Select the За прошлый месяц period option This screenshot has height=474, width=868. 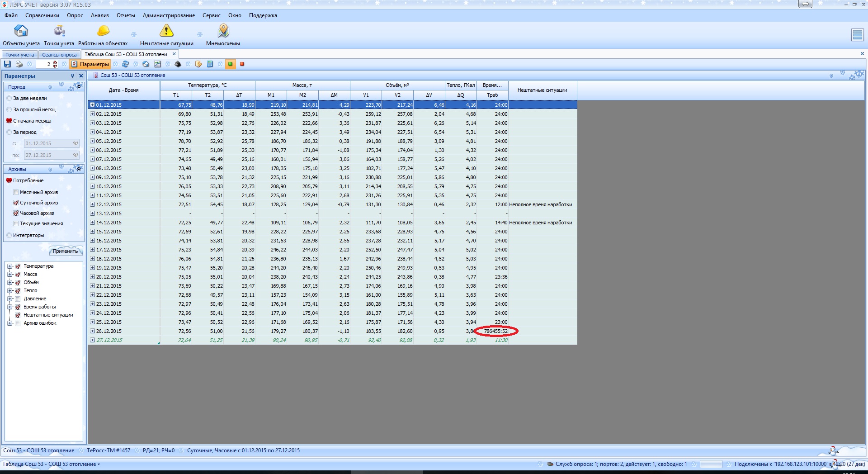point(9,109)
